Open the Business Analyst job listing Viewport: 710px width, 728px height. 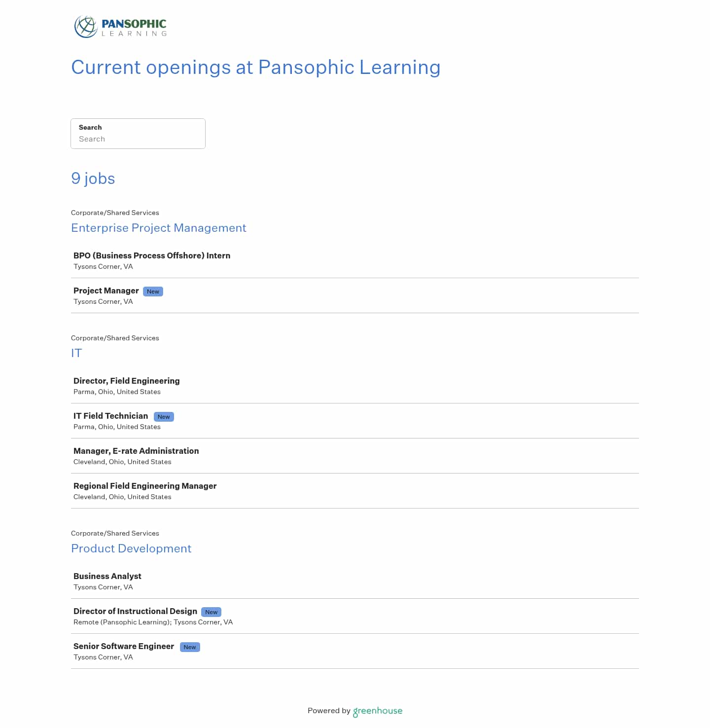[107, 576]
